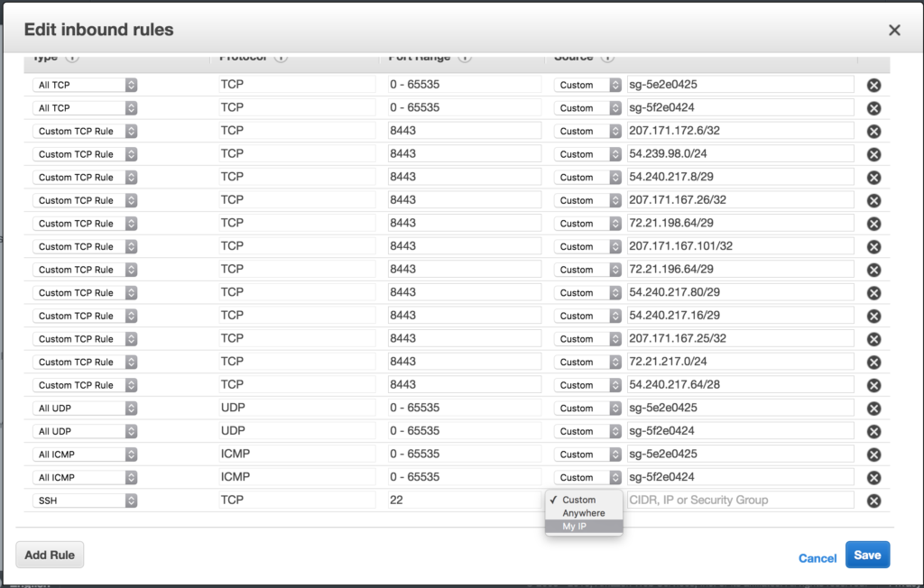Image resolution: width=924 pixels, height=588 pixels.
Task: Delete the All UDP sg-5e2e0425 rule
Action: click(x=873, y=409)
